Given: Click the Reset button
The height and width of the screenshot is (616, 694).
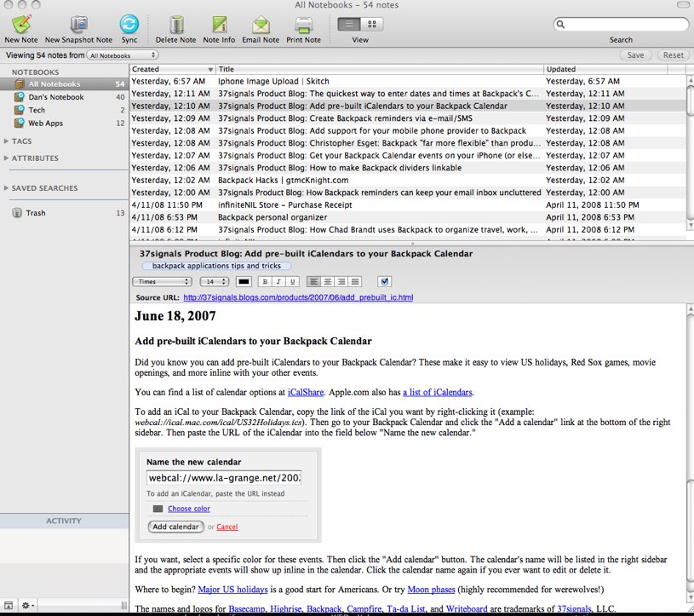Looking at the screenshot, I should (673, 55).
